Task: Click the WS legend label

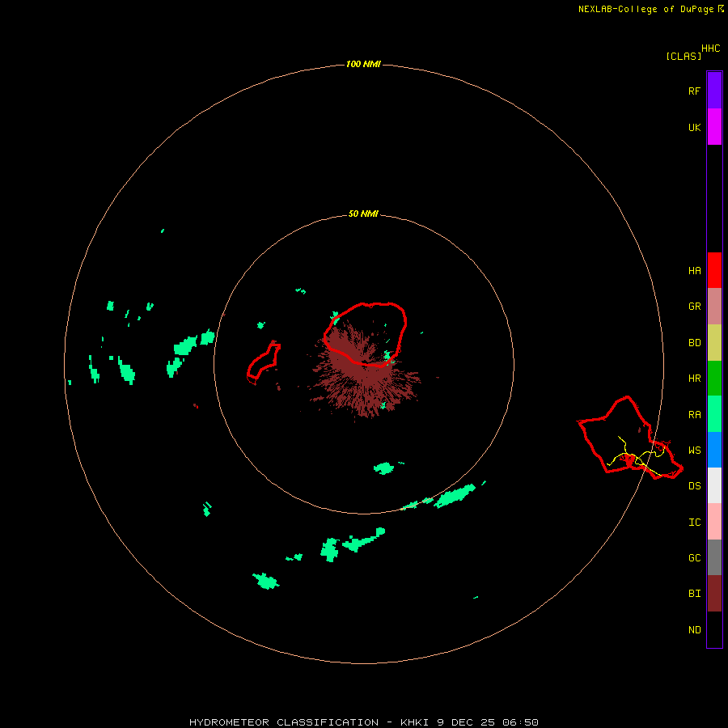Action: [x=694, y=450]
